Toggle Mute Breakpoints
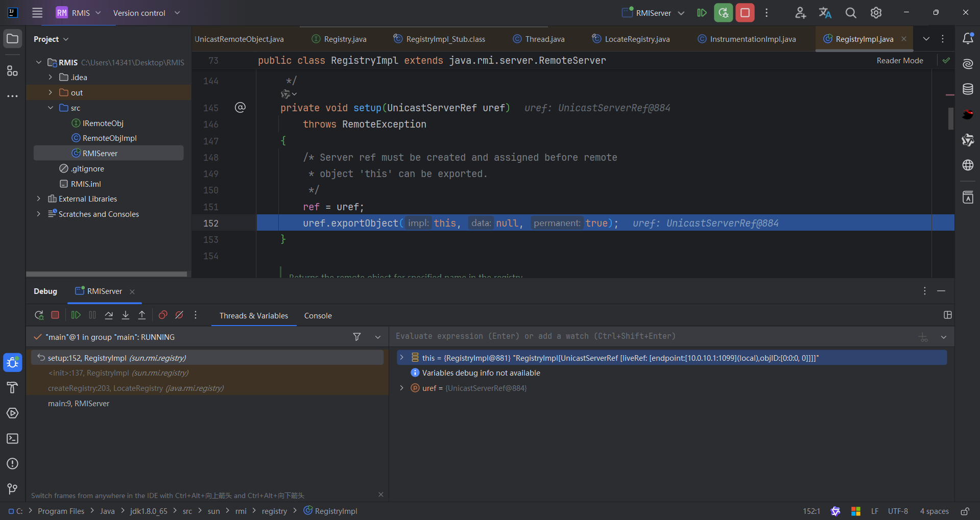This screenshot has width=980, height=520. (x=179, y=315)
